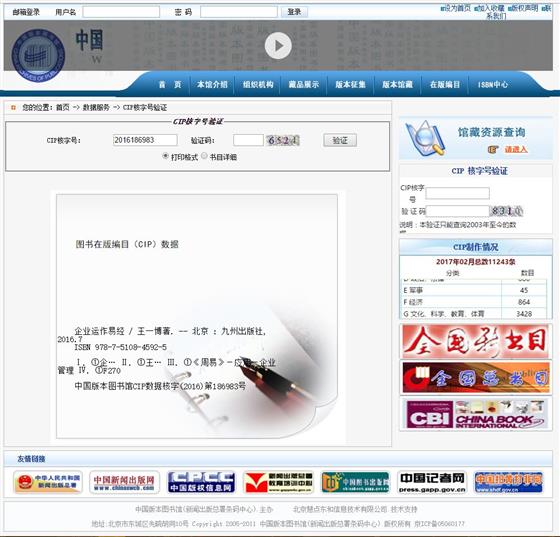
Task: Open the ISBN中心 menu item
Action: click(x=493, y=85)
